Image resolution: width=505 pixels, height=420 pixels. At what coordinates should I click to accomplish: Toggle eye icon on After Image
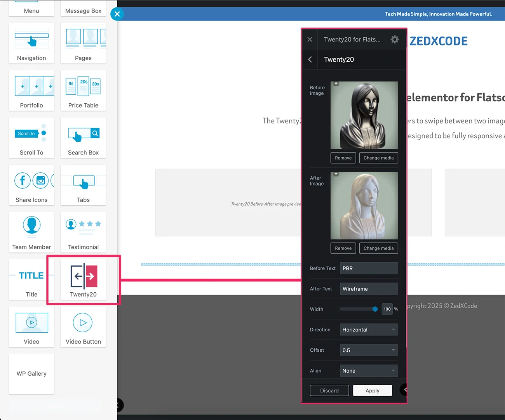pos(336,174)
